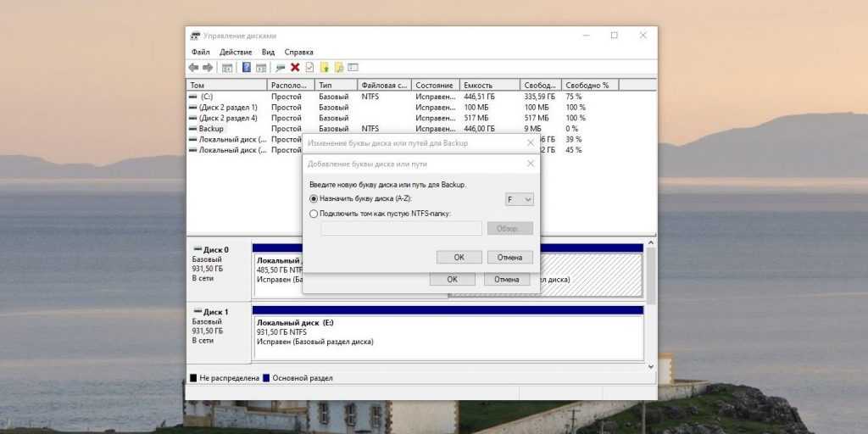Sort by the Емкость column header
This screenshot has height=434, width=868.
[489, 85]
